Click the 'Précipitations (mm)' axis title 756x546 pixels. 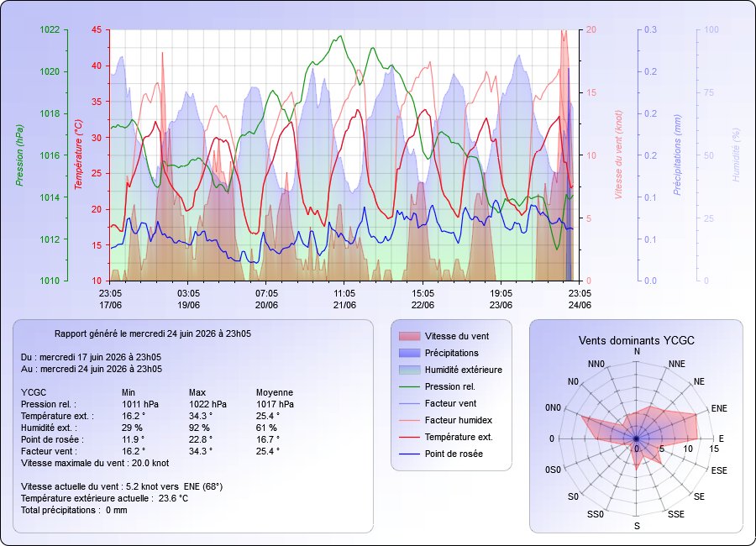click(x=677, y=155)
